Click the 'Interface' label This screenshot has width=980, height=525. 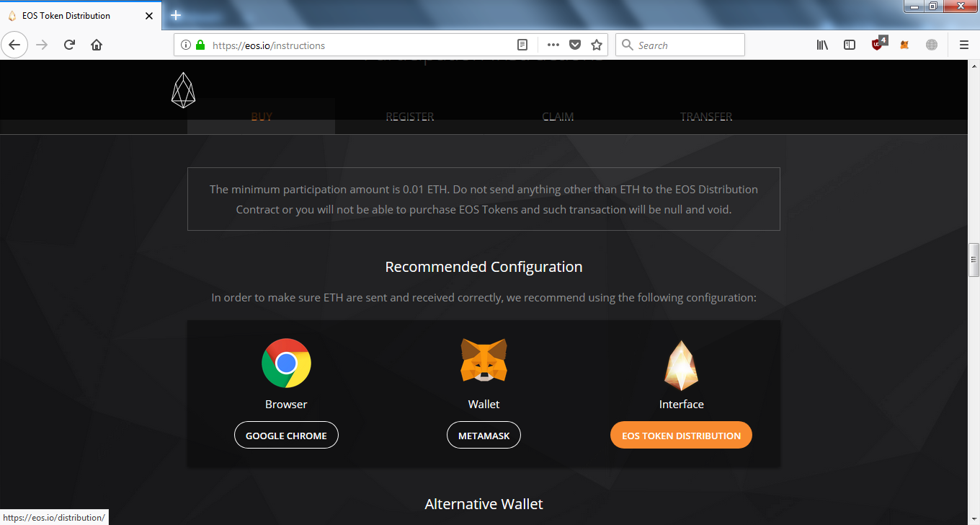(681, 404)
